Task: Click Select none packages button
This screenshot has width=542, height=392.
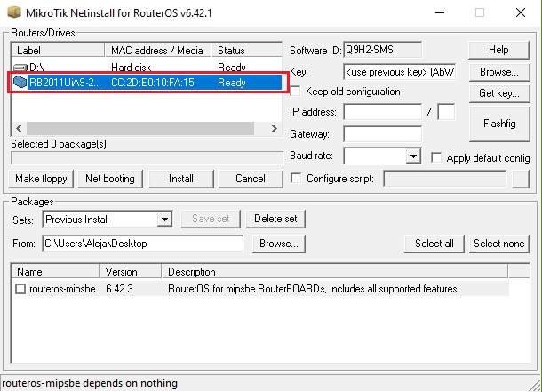Action: 499,244
